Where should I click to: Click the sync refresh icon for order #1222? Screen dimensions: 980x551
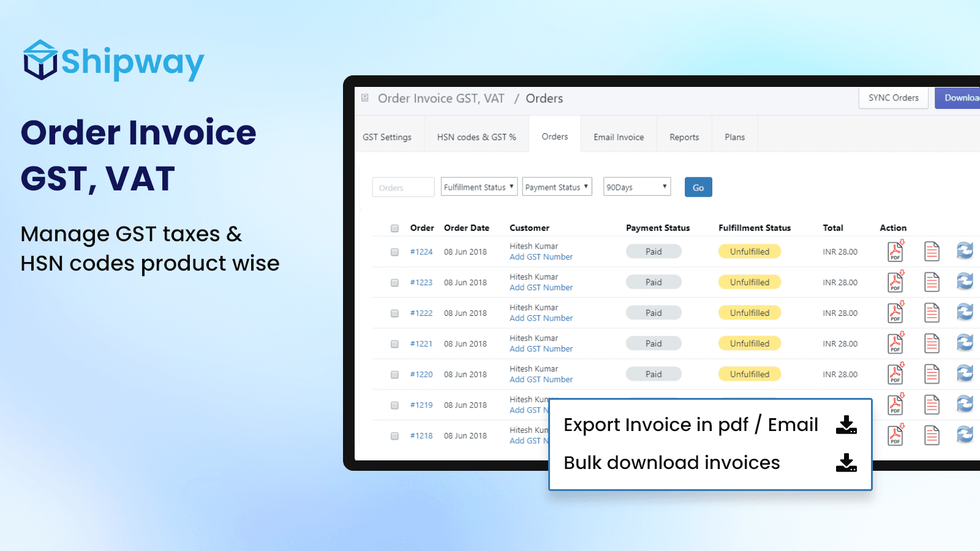[x=965, y=312]
